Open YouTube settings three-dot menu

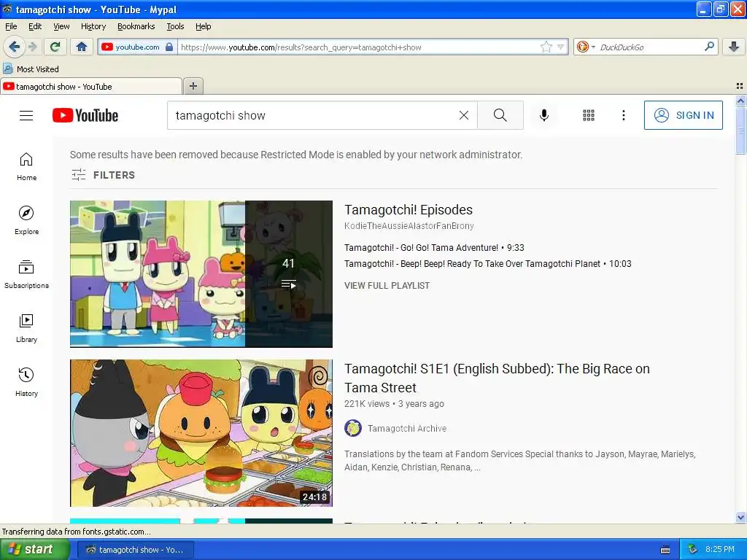point(623,115)
